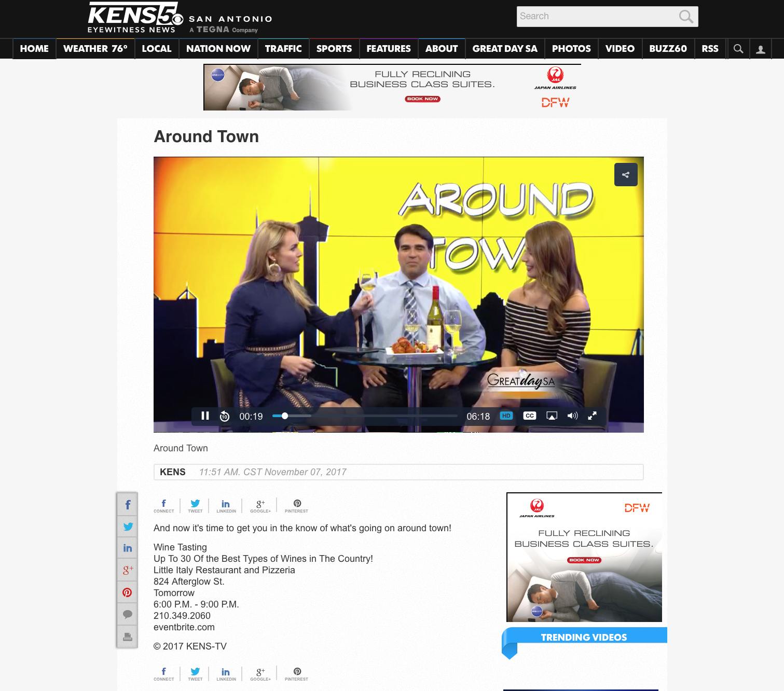This screenshot has height=691, width=784.
Task: Click the search box at top
Action: (x=597, y=17)
